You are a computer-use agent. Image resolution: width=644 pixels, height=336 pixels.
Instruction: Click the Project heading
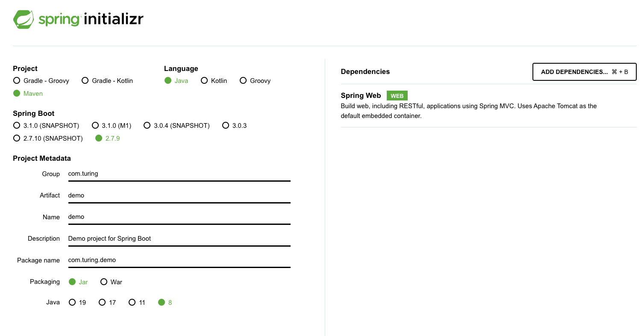click(25, 68)
